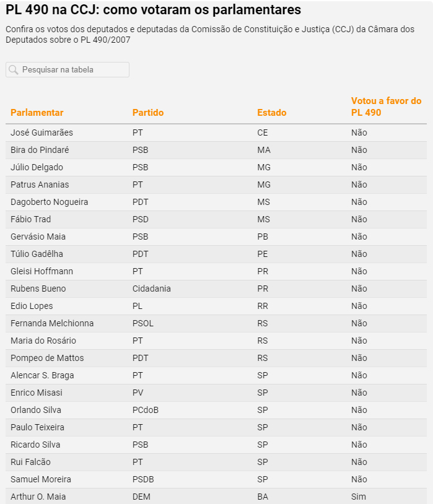Click the table title heading text
This screenshot has height=504, width=433.
[x=154, y=10]
